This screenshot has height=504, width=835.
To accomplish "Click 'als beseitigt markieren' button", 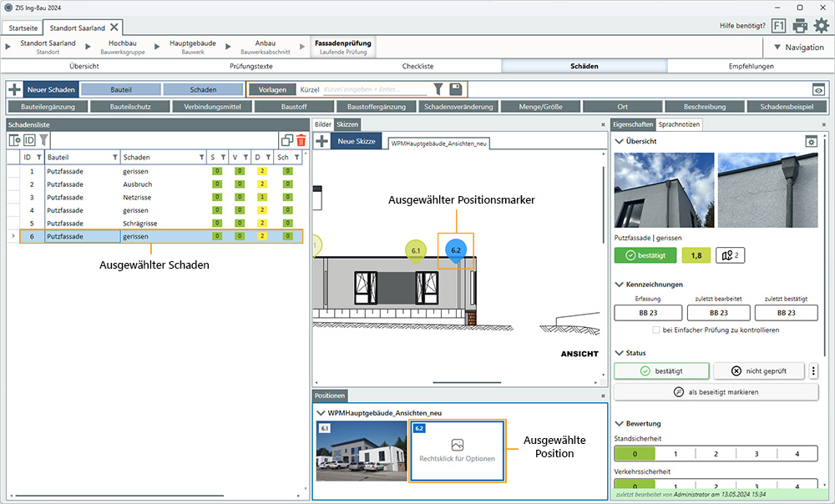I will point(716,392).
